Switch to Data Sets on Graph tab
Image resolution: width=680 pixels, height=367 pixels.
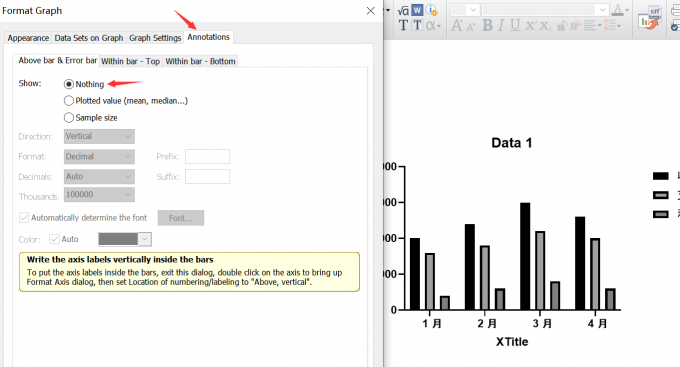tap(89, 38)
